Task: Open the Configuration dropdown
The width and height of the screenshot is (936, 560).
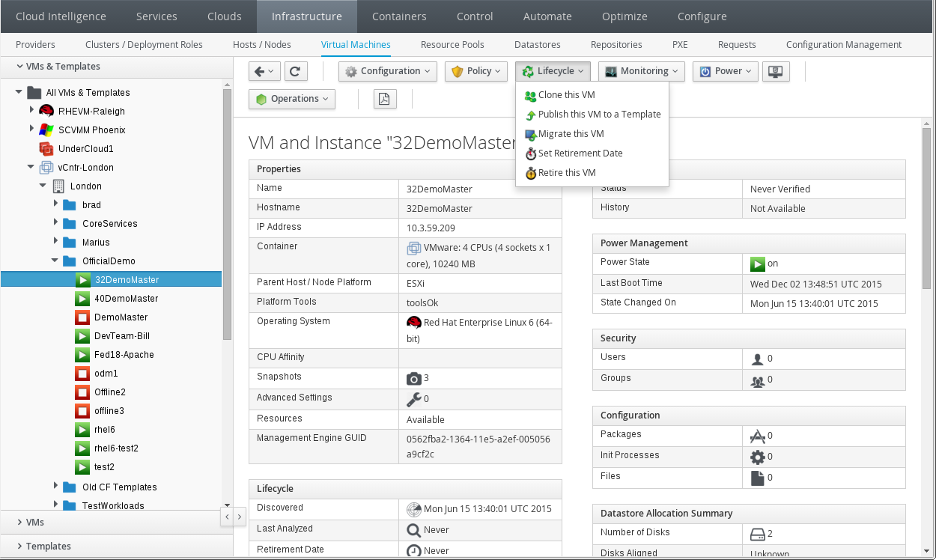Action: coord(388,71)
